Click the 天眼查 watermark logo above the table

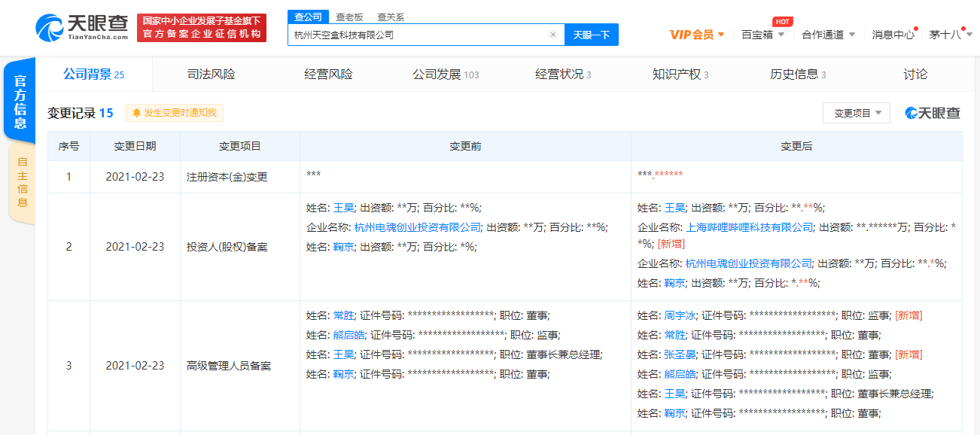pos(932,111)
